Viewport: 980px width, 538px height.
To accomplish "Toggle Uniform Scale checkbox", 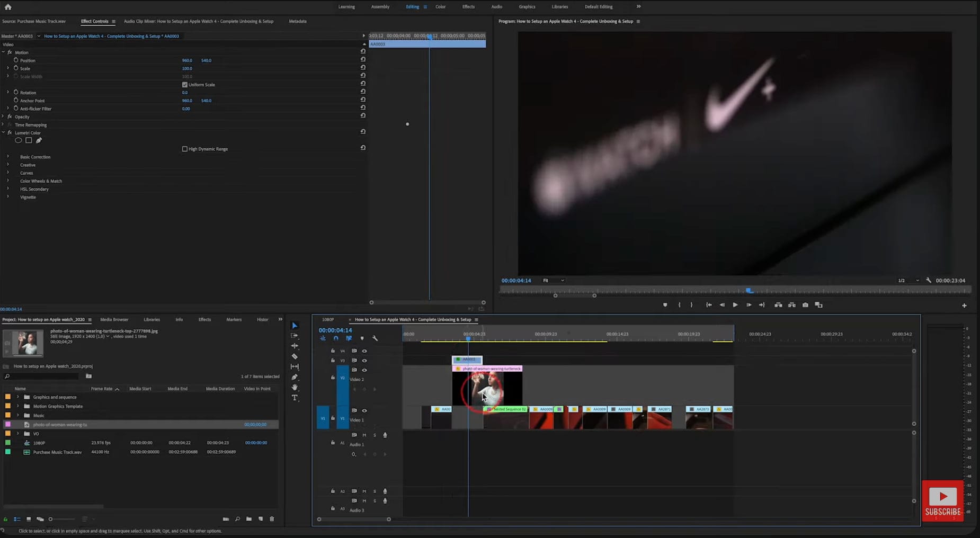I will 185,85.
